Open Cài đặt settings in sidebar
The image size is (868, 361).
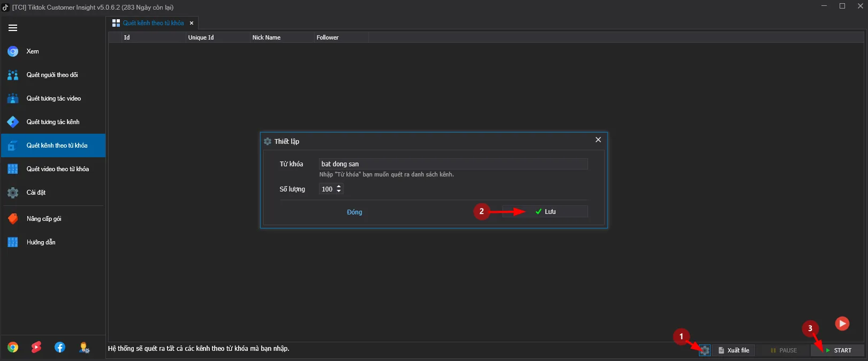[53, 193]
